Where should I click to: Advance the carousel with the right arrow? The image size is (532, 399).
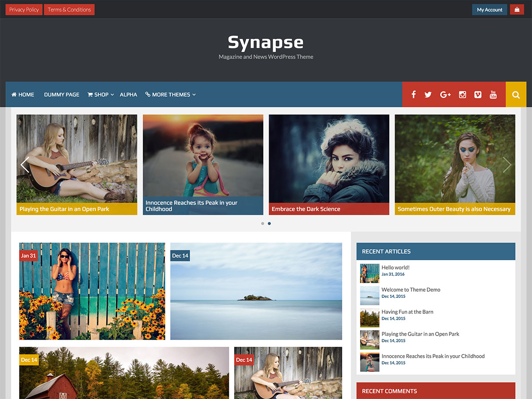507,164
